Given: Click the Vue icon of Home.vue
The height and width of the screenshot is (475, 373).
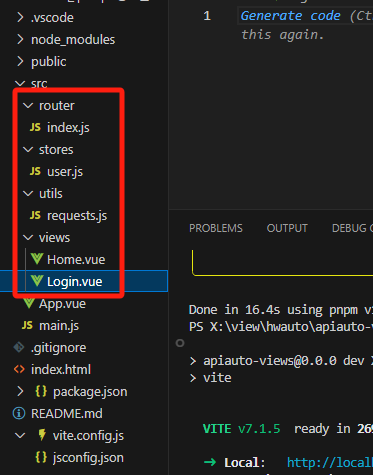Looking at the screenshot, I should point(37,259).
